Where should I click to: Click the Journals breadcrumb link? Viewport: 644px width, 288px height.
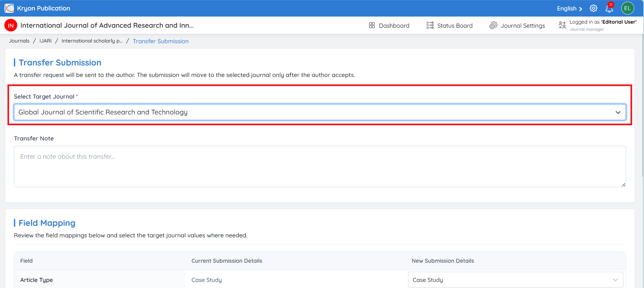[19, 41]
